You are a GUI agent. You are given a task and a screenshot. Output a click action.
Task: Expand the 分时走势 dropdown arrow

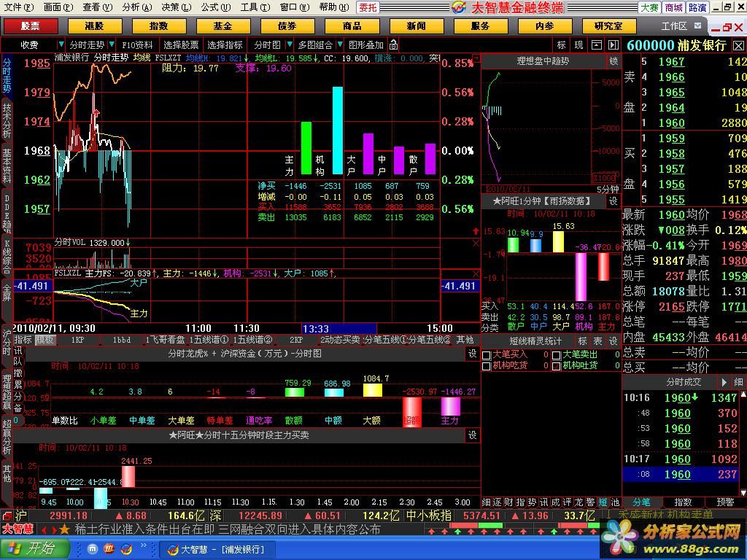pyautogui.click(x=112, y=44)
